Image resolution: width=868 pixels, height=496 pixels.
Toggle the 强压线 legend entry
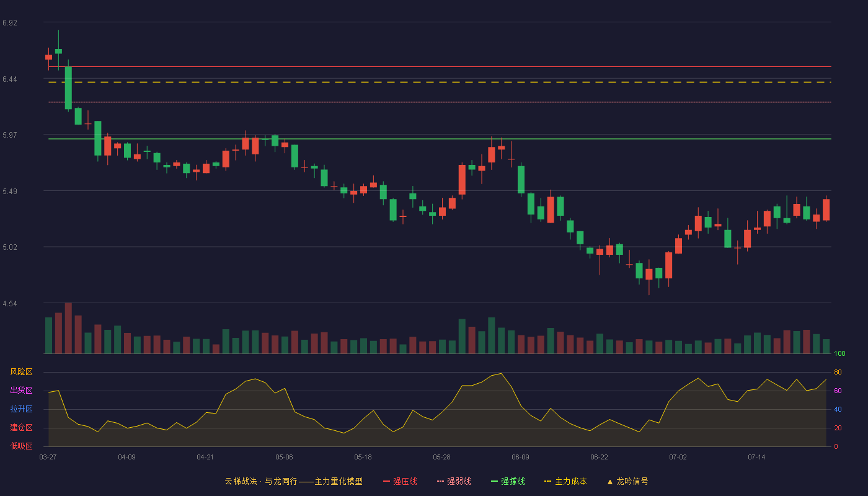(x=400, y=481)
